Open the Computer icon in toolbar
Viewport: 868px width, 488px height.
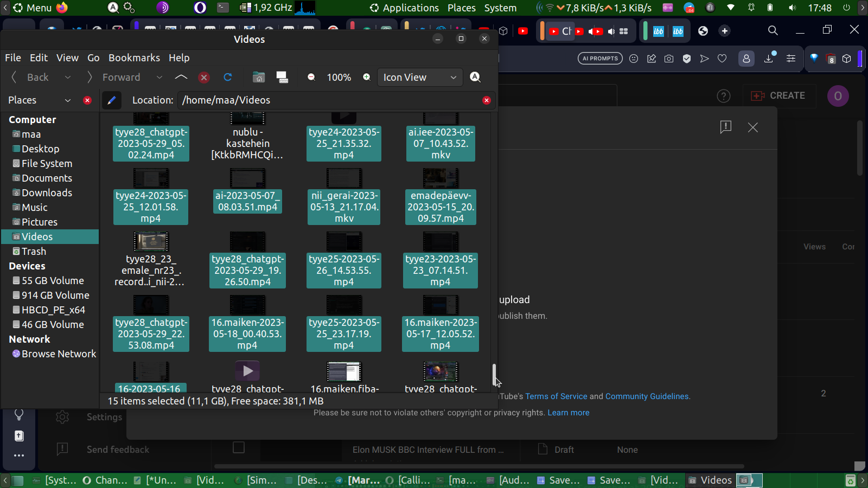pos(282,78)
